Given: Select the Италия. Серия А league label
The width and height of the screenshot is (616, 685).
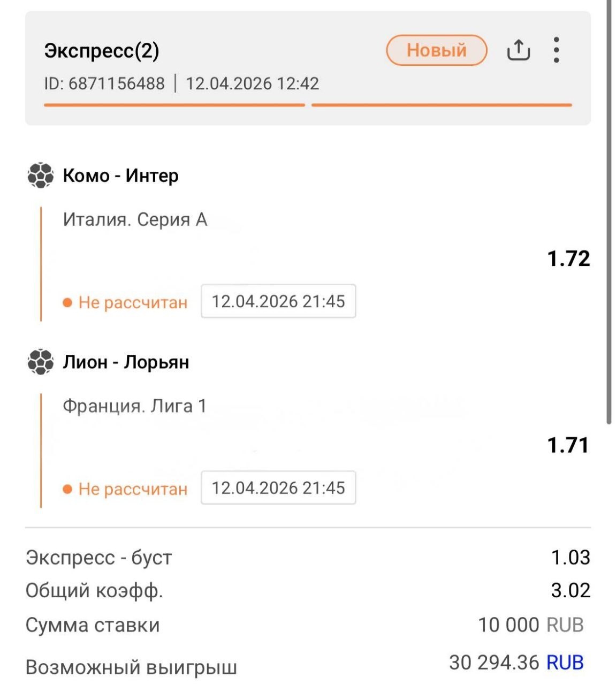Looking at the screenshot, I should pyautogui.click(x=135, y=219).
